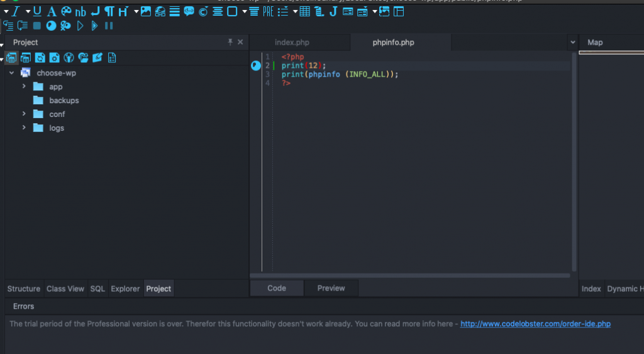Open the dropdown arrow beside the image icon
644x354 pixels.
(136, 11)
